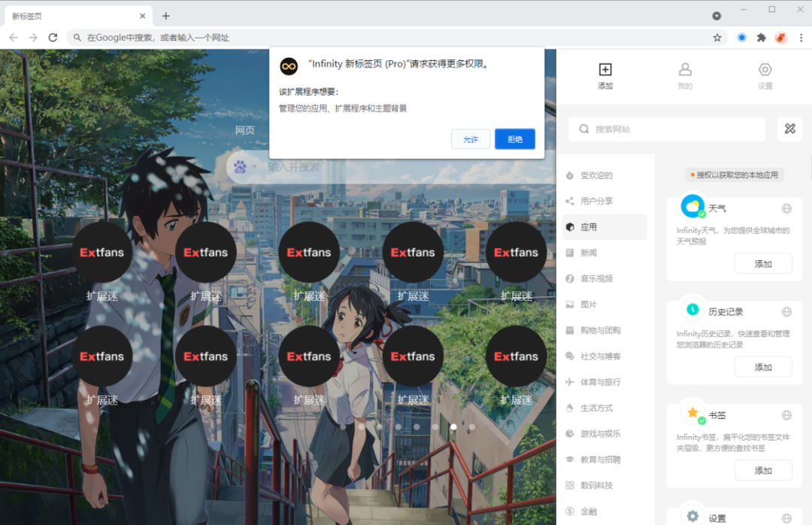The height and width of the screenshot is (525, 812).
Task: Open the 数码科技 category
Action: pyautogui.click(x=604, y=486)
